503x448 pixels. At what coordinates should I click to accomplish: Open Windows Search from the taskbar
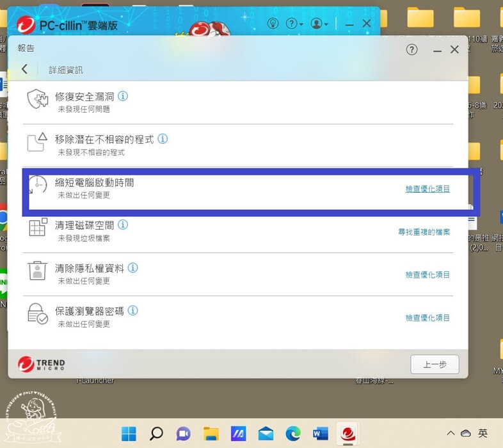tap(156, 434)
